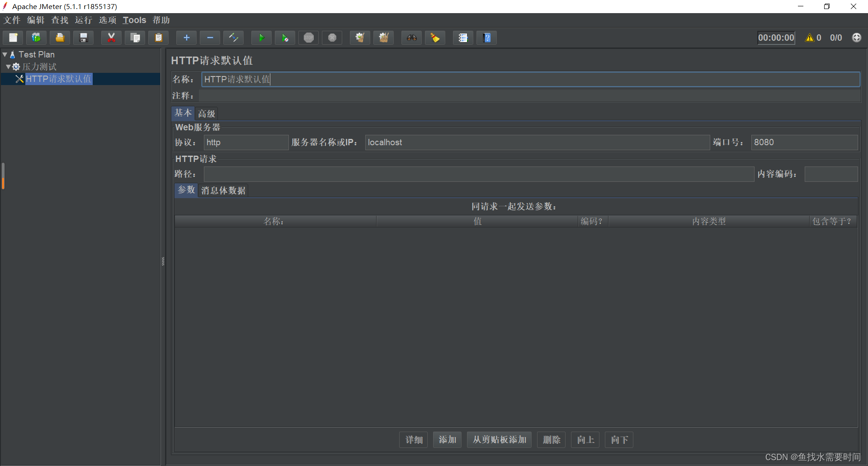Click the 名称 column header in parameters table
This screenshot has width=868, height=466.
(x=275, y=221)
